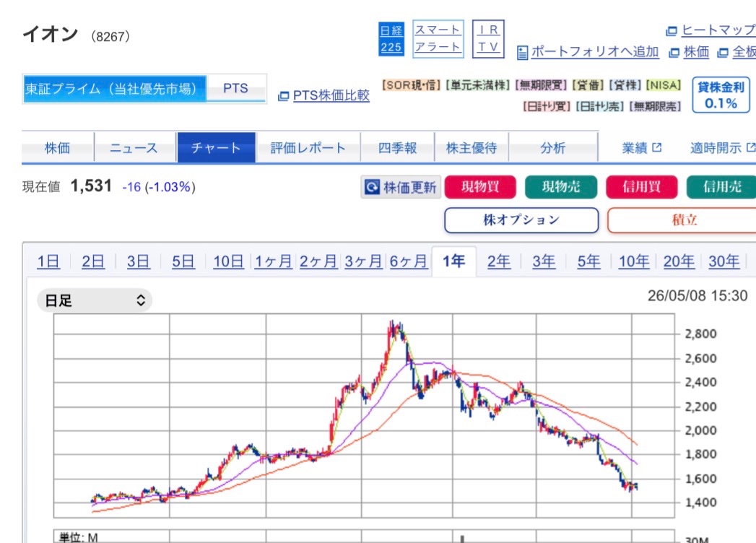Click the 信用買 button

tap(642, 186)
